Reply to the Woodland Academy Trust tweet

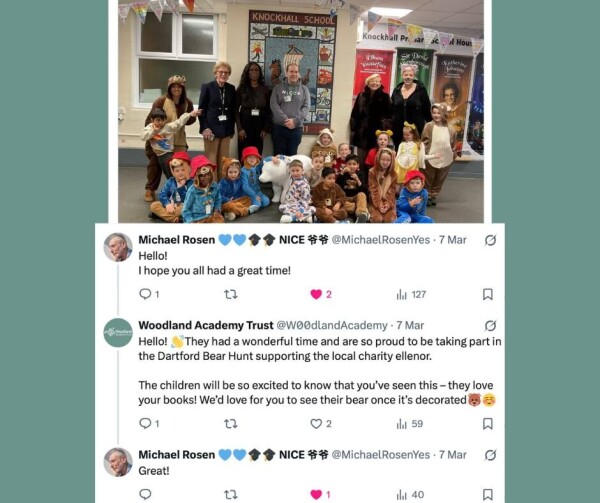(x=149, y=423)
